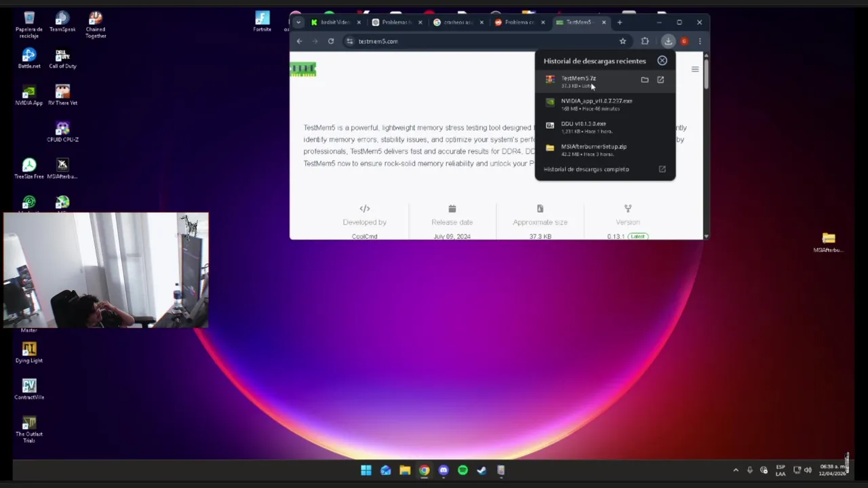Open the WinRAR archive taskbar icon
Viewport: 868px width, 488px height.
pyautogui.click(x=501, y=470)
